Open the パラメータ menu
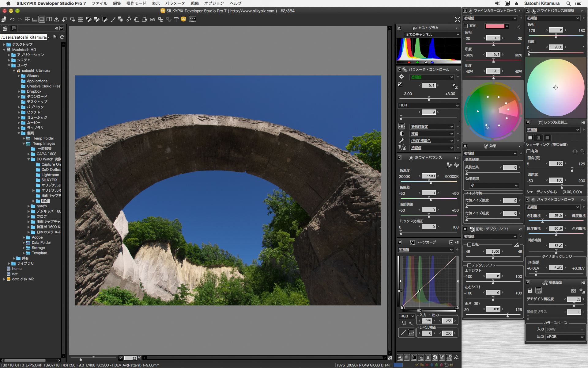This screenshot has width=588, height=368. coord(175,3)
